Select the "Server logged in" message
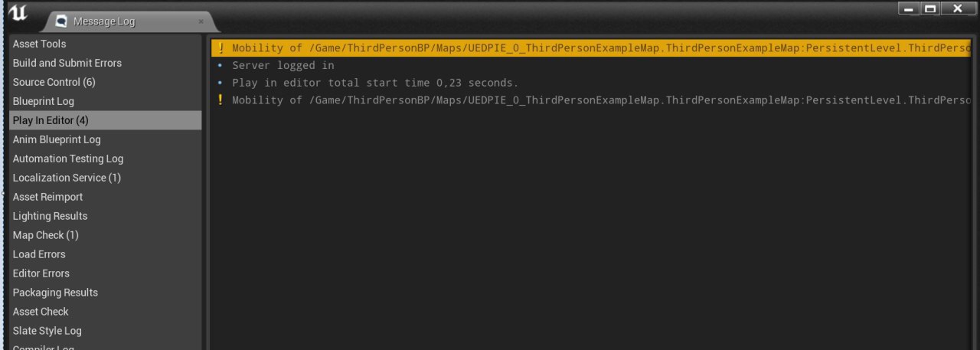Image resolution: width=980 pixels, height=350 pixels. 283,66
